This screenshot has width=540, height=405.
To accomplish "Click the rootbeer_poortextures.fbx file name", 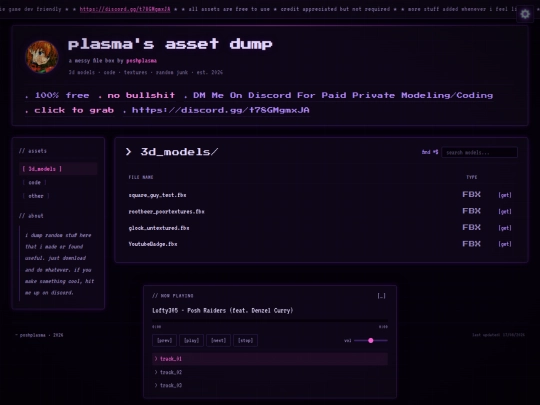I will click(166, 211).
